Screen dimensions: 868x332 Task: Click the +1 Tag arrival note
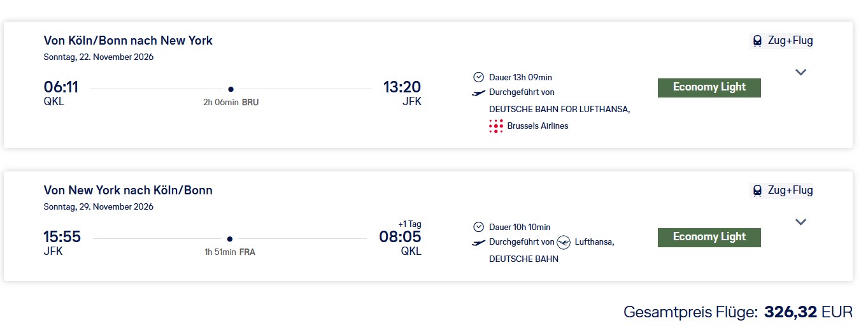tap(409, 224)
